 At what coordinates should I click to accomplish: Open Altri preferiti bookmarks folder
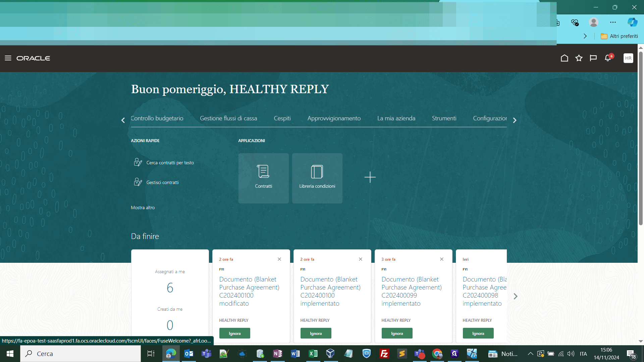[619, 36]
